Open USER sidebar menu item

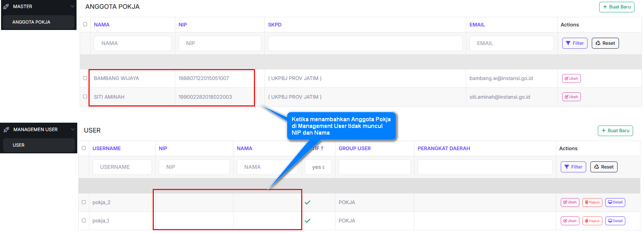click(x=19, y=145)
